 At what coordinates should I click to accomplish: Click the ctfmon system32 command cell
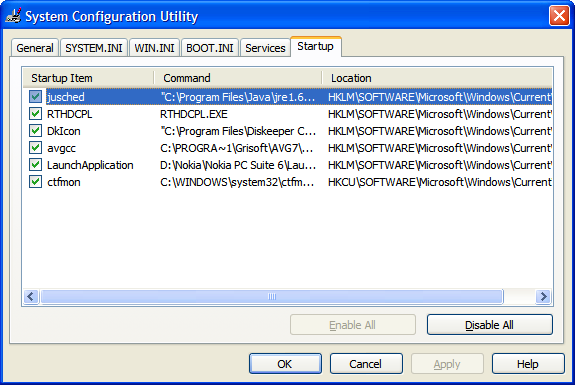(x=237, y=182)
